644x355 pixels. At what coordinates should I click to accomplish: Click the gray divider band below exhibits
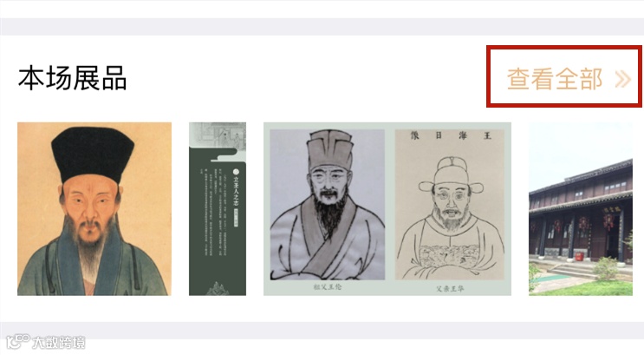click(x=322, y=331)
